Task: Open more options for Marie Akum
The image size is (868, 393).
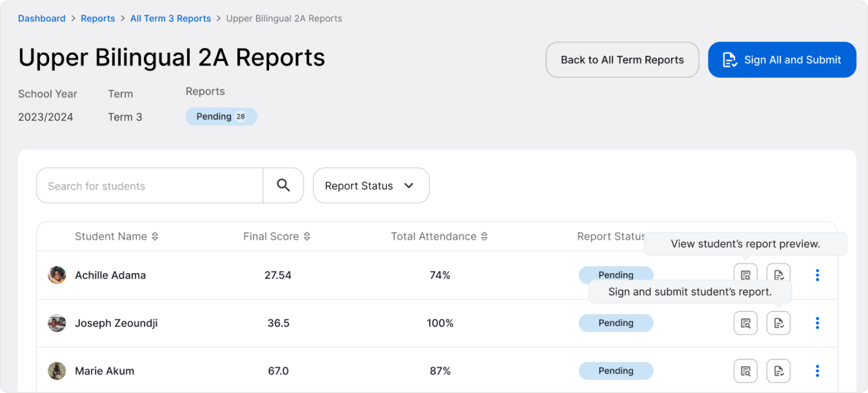Action: [x=817, y=371]
